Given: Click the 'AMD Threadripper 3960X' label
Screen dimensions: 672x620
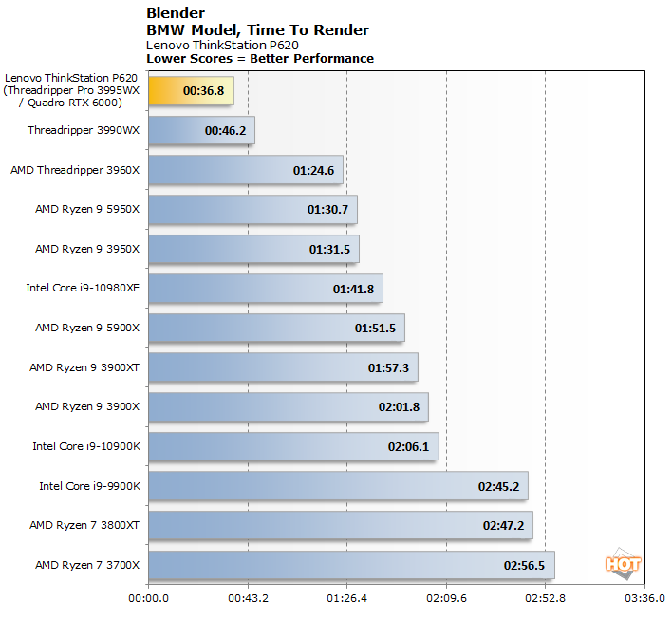Looking at the screenshot, I should pos(75,170).
